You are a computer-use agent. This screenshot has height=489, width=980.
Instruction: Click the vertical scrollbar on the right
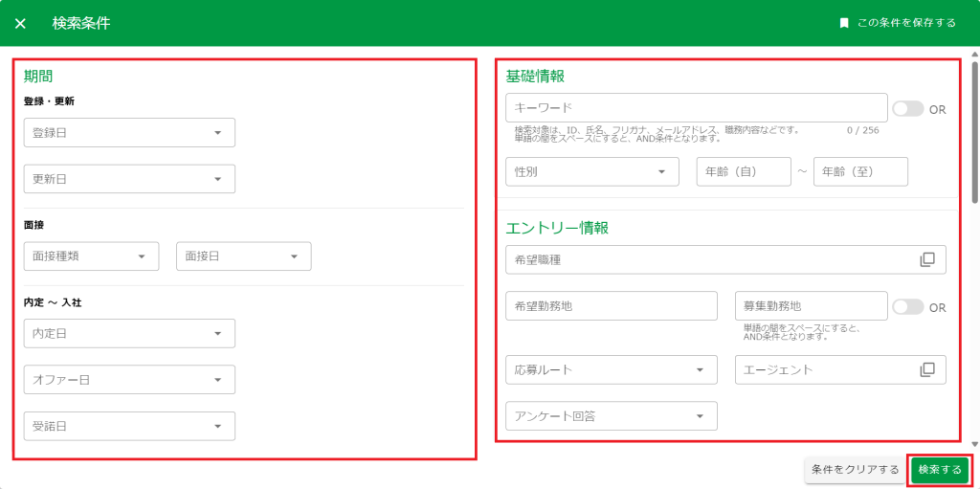tap(974, 134)
